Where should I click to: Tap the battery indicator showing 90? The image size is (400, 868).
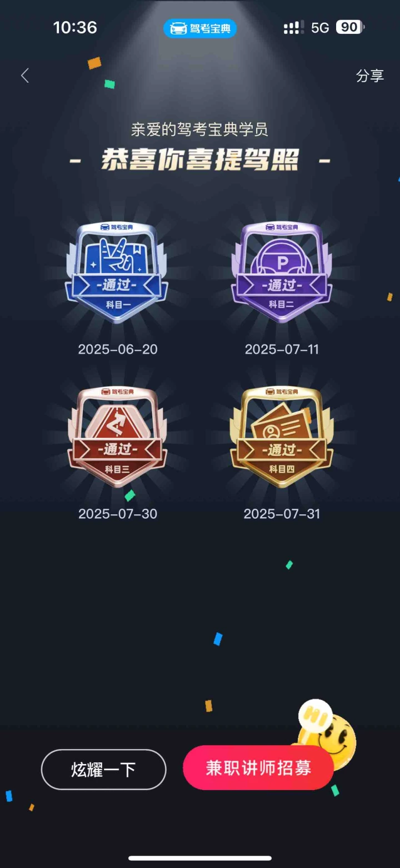(350, 27)
